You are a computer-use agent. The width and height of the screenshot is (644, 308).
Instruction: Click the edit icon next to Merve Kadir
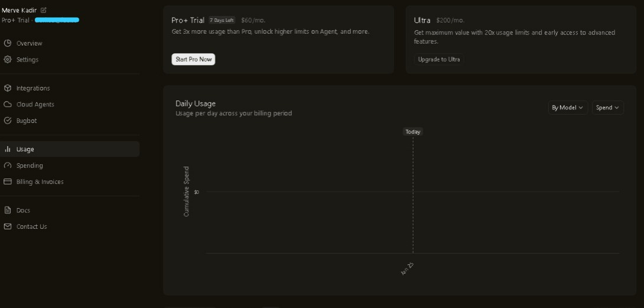pyautogui.click(x=44, y=10)
